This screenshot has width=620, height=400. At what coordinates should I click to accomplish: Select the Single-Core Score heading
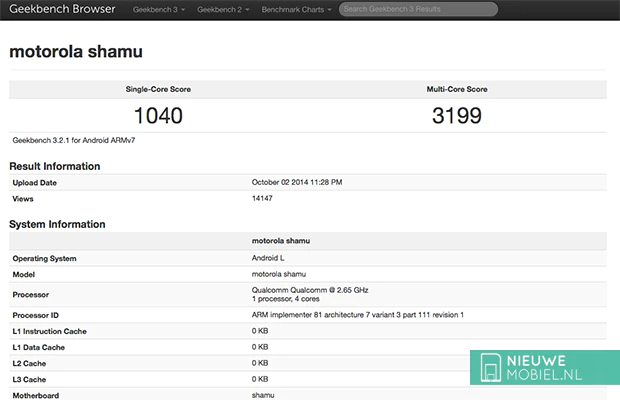click(158, 89)
